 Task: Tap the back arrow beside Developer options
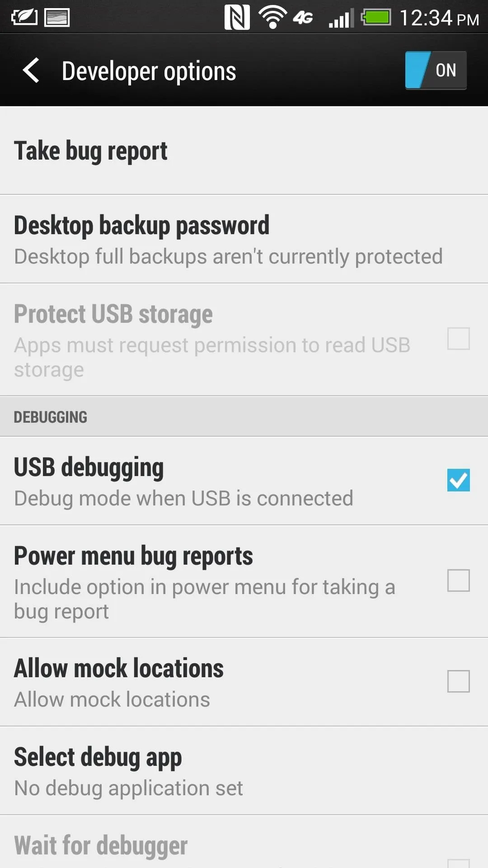click(31, 71)
